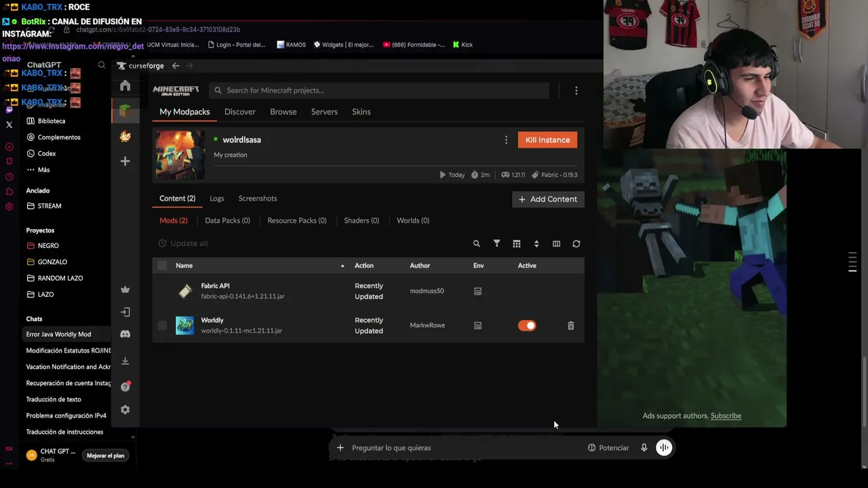Image resolution: width=868 pixels, height=488 pixels.
Task: Switch to Screenshots tab
Action: click(258, 199)
